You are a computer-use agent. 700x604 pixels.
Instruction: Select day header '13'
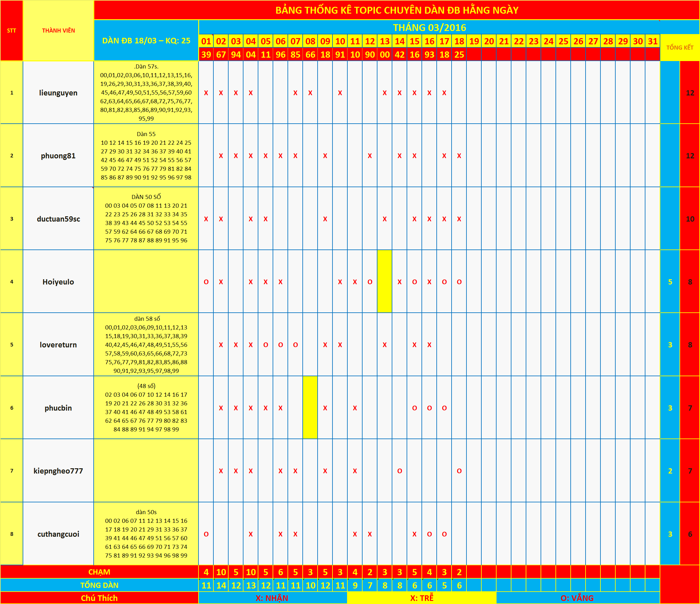click(x=385, y=41)
